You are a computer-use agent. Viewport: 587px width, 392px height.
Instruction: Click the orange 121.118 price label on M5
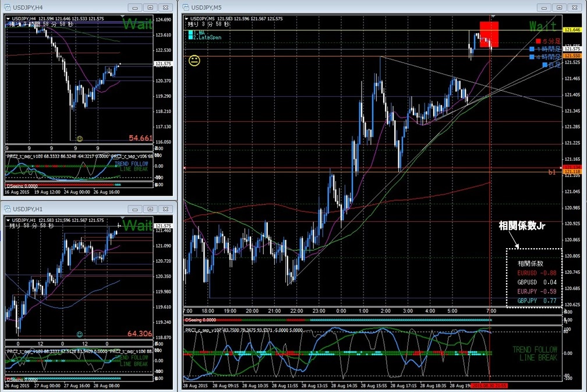pyautogui.click(x=572, y=171)
